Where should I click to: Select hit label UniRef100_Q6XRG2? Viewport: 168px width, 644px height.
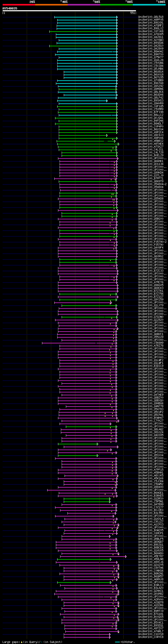pyautogui.click(x=151, y=256)
